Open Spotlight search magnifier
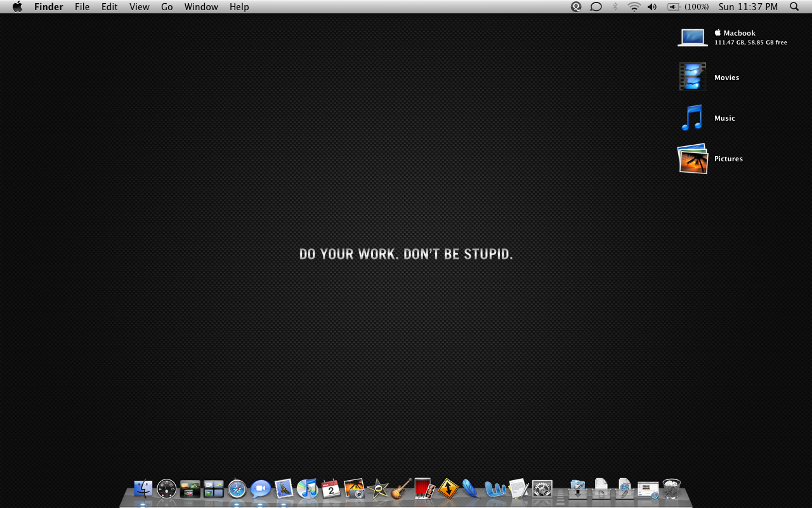The image size is (812, 508). tap(794, 7)
